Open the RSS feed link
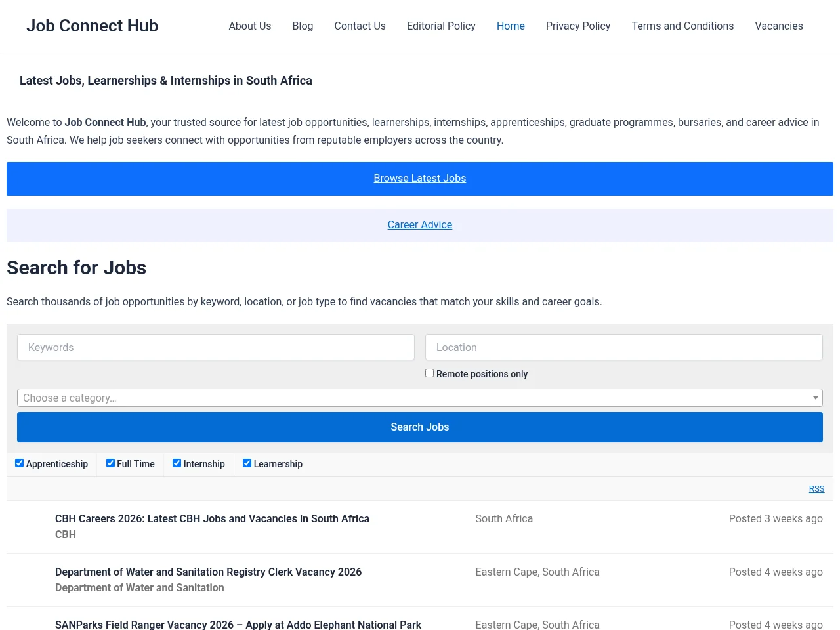840x630 pixels. coord(816,489)
